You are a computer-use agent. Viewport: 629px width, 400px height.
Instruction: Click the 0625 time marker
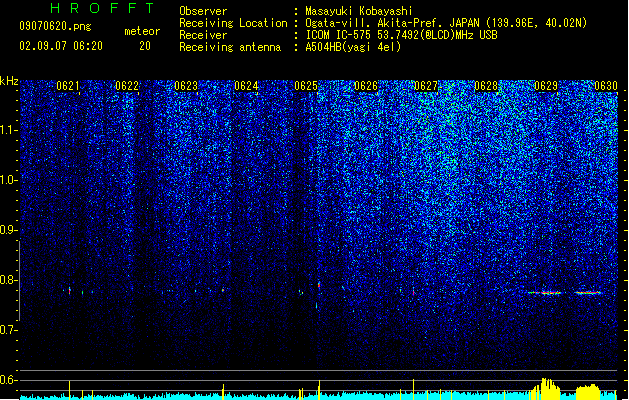tap(306, 86)
